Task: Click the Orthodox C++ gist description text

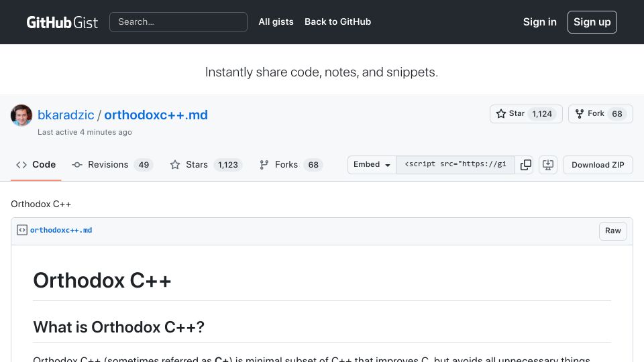Action: [41, 204]
